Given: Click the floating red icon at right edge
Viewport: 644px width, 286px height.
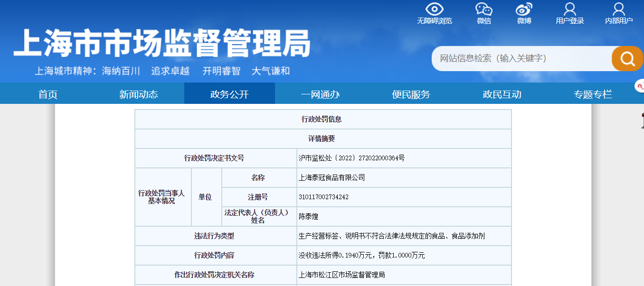Looking at the screenshot, I should (x=639, y=86).
